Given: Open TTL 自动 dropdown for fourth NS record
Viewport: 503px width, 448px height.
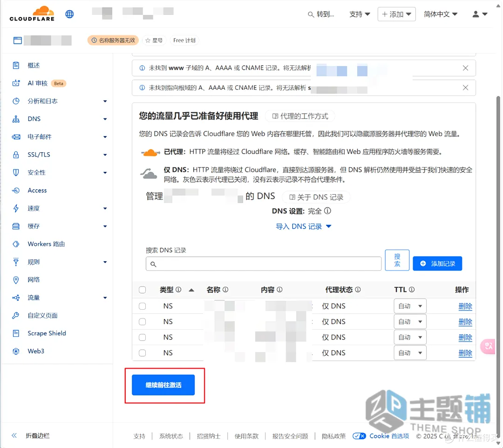Looking at the screenshot, I should click(410, 353).
